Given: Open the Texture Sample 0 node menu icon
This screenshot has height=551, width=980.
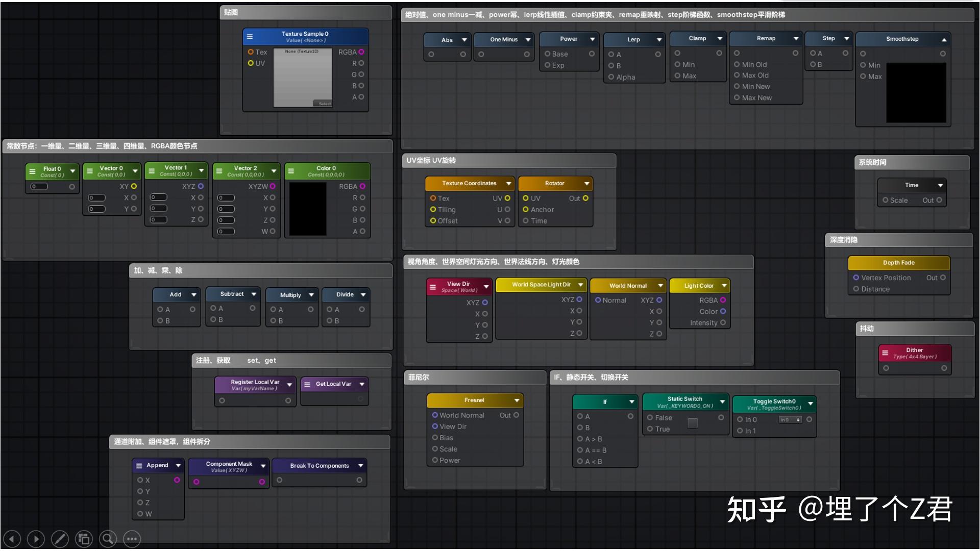Looking at the screenshot, I should (250, 36).
